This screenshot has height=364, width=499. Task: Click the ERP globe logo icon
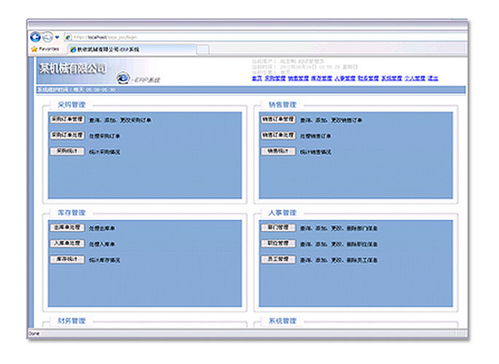[x=123, y=78]
